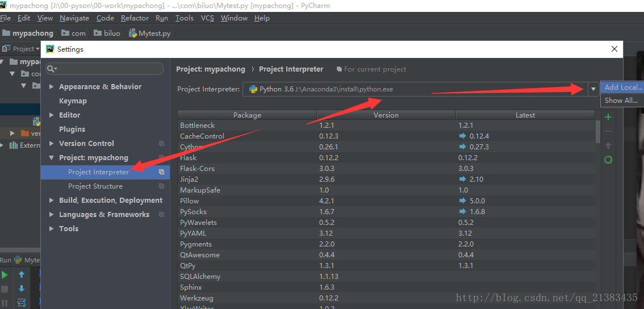Collapse the Project: mypachong arrow
This screenshot has height=309, width=644.
[x=51, y=158]
